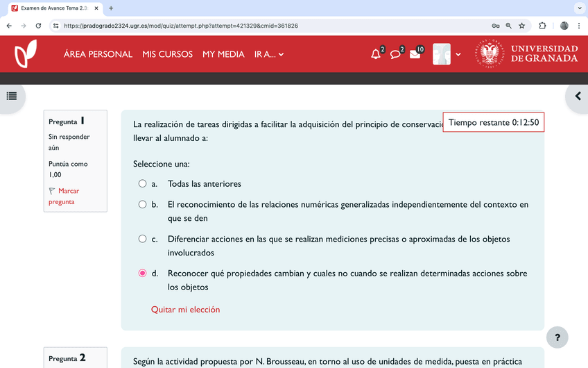This screenshot has width=588, height=368.
Task: Open user profile menu arrow
Action: (x=458, y=54)
